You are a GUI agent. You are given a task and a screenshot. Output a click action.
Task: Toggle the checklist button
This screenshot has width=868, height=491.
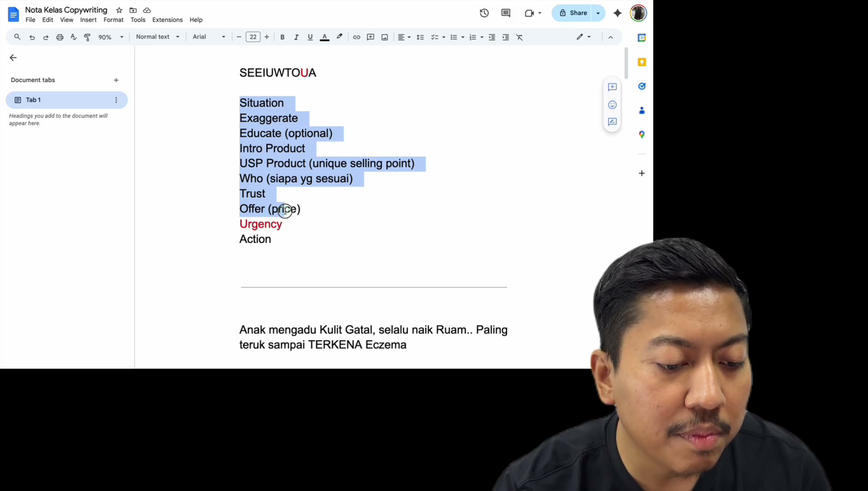434,37
